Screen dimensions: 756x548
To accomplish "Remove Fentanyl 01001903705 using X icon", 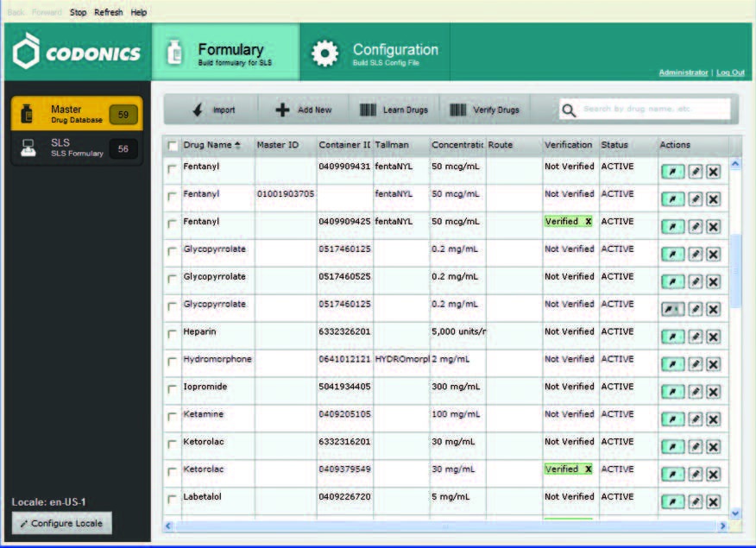I will pyautogui.click(x=714, y=198).
